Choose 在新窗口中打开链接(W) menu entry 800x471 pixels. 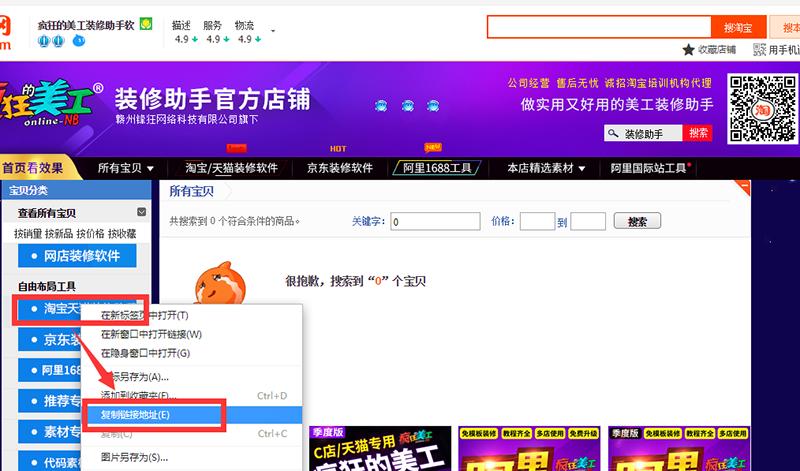coord(151,334)
